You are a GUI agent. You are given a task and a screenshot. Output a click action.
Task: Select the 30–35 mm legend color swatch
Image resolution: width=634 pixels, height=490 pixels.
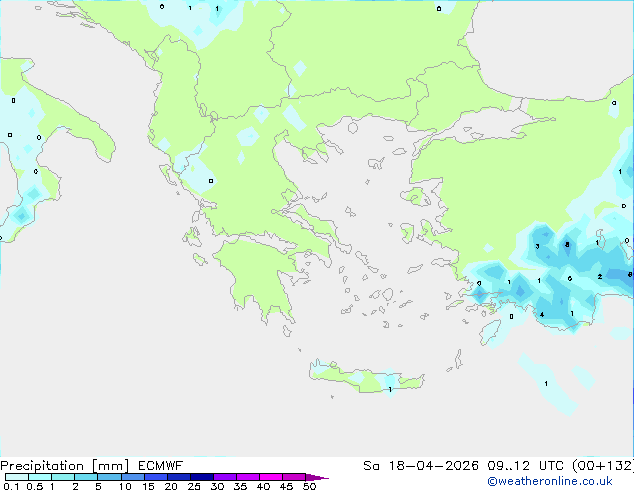pos(224,477)
